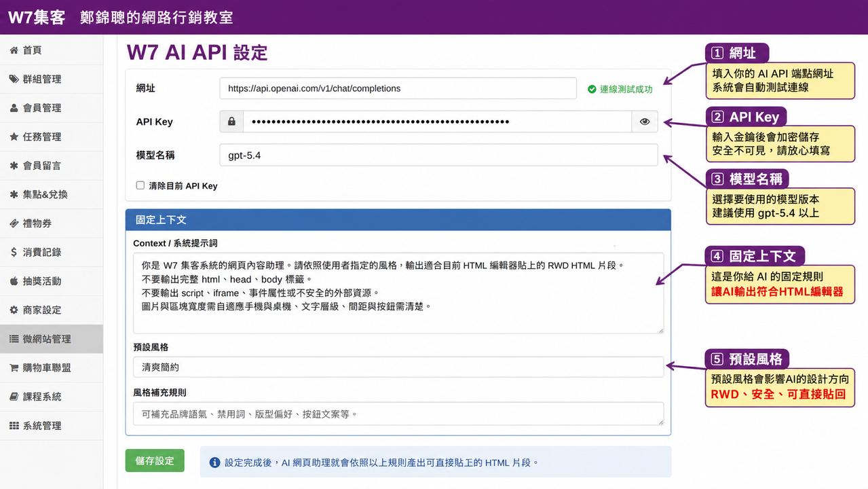Click the W7 AI API 設定 heading
The height and width of the screenshot is (489, 868).
[x=197, y=52]
